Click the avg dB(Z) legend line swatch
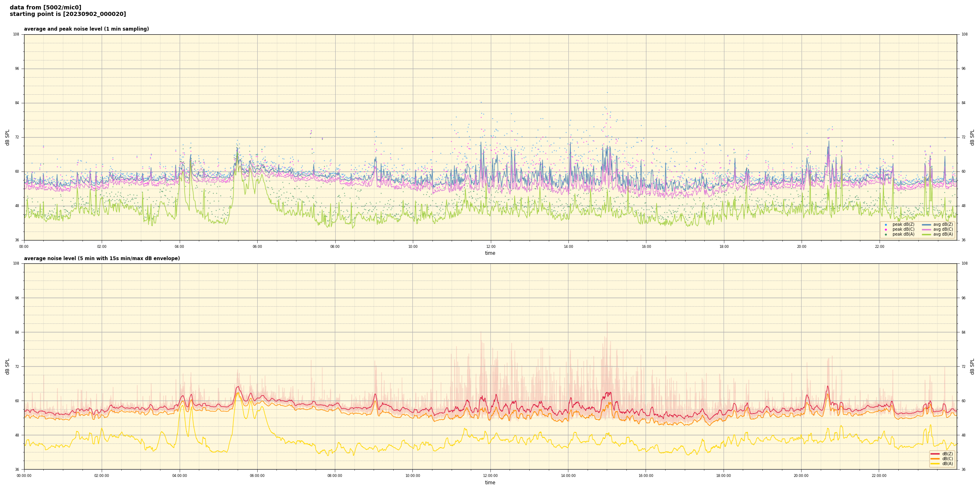Image resolution: width=980 pixels, height=490 pixels. pyautogui.click(x=926, y=225)
